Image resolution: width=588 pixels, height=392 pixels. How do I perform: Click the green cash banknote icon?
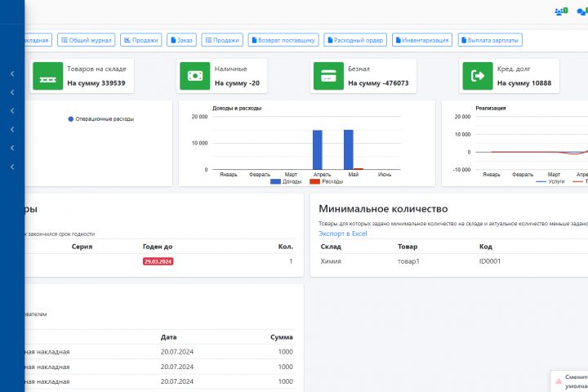[195, 76]
